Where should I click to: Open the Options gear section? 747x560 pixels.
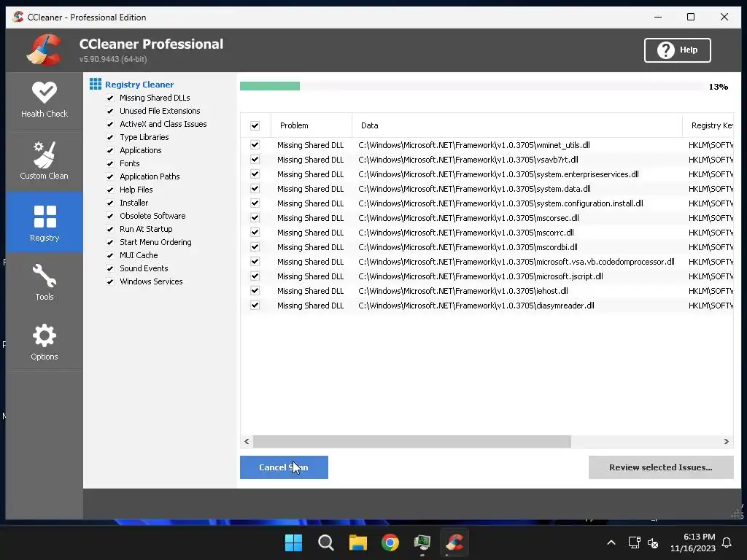(44, 342)
